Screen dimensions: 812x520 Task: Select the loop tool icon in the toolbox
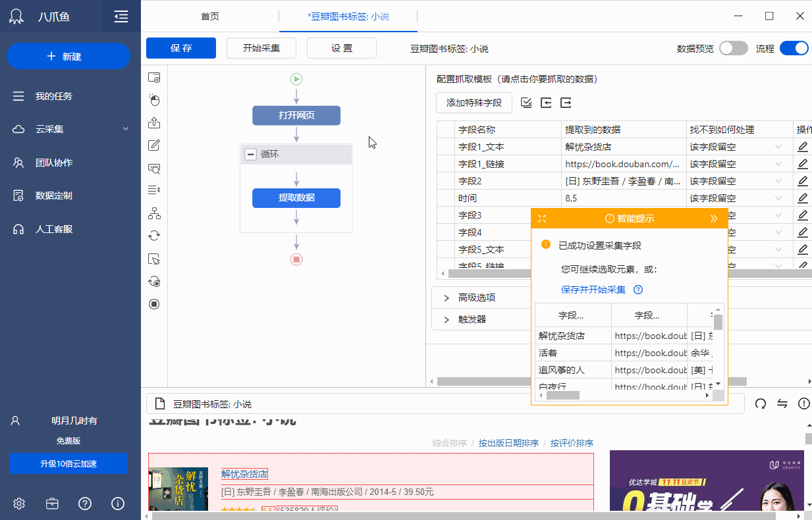tap(154, 236)
